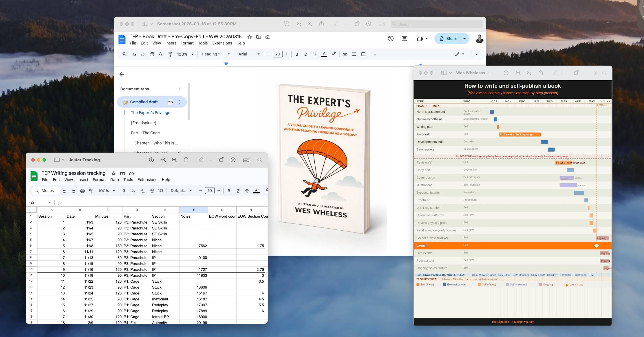This screenshot has height=337, width=644.
Task: Open the 100% zoom dropdown in Sheets
Action: point(106,191)
